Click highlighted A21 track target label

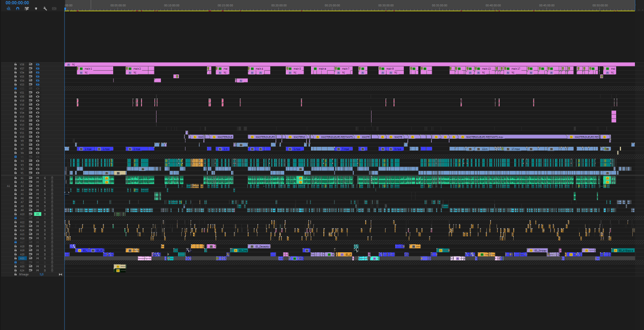pos(22,258)
